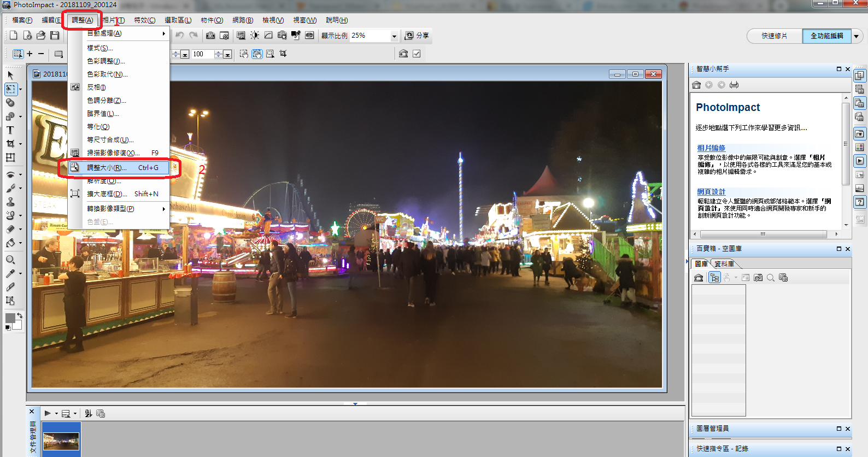Screen dimensions: 868x457
Task: Choose 調整大小(R) Resize menu entry
Action: (x=119, y=168)
